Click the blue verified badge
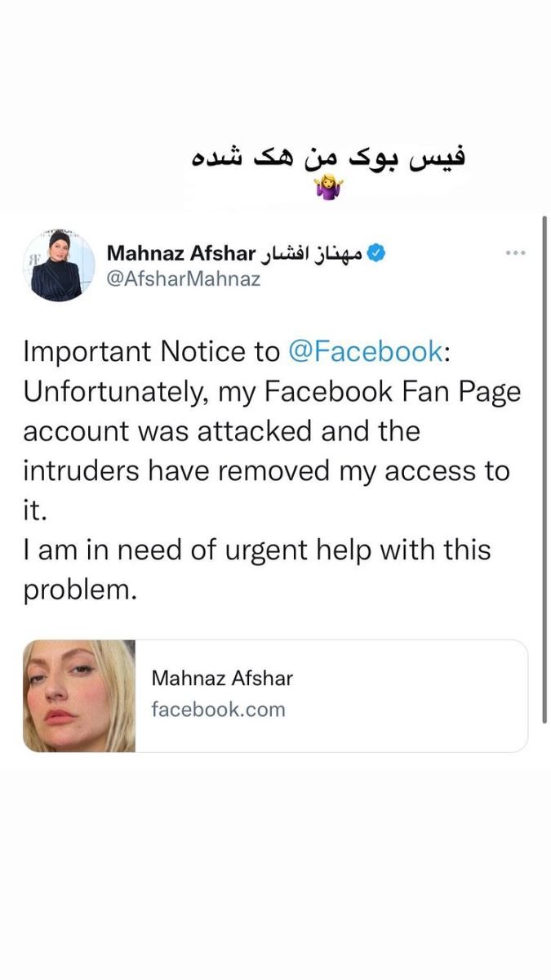The image size is (551, 980). (x=375, y=253)
